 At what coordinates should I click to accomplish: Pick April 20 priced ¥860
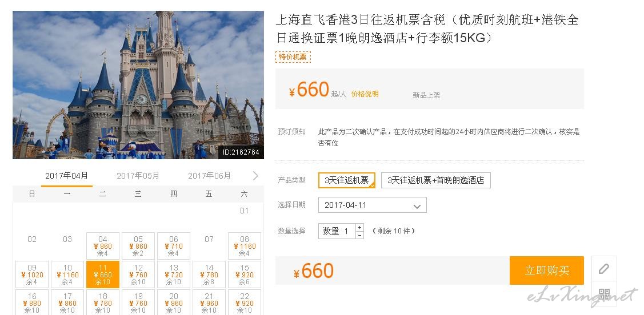173,302
